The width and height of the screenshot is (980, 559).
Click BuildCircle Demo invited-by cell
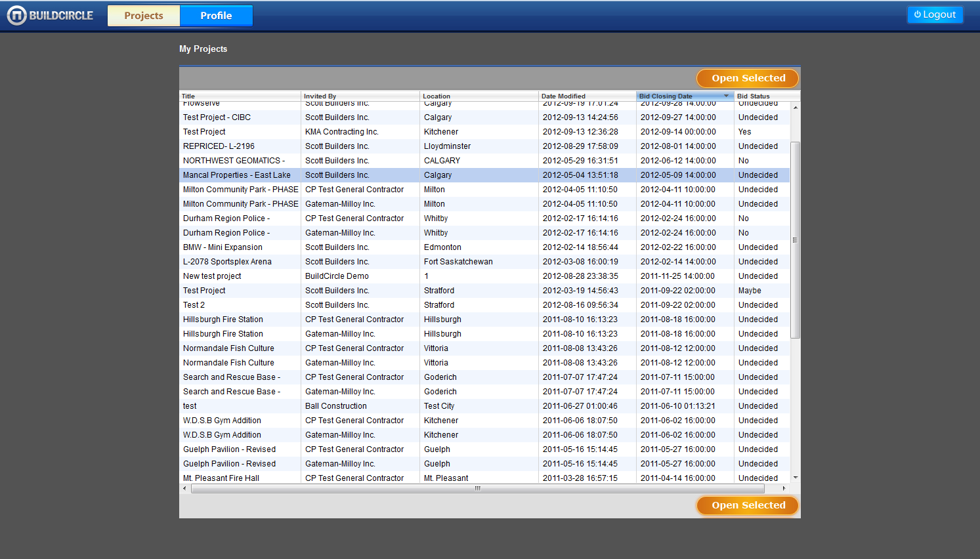click(360, 276)
